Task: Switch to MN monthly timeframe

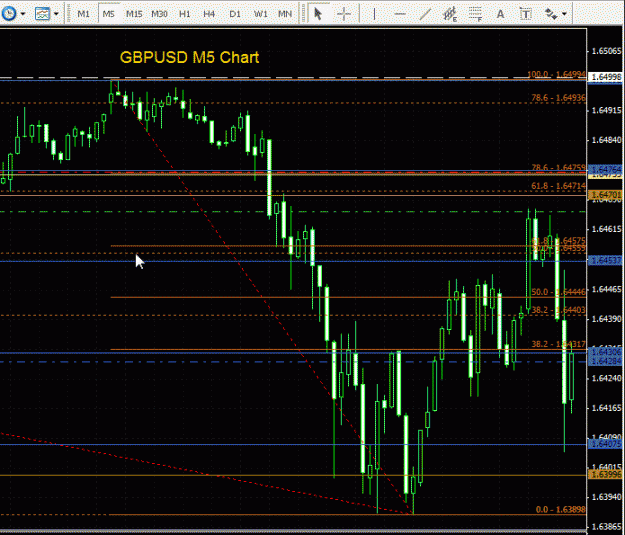Action: coord(285,14)
